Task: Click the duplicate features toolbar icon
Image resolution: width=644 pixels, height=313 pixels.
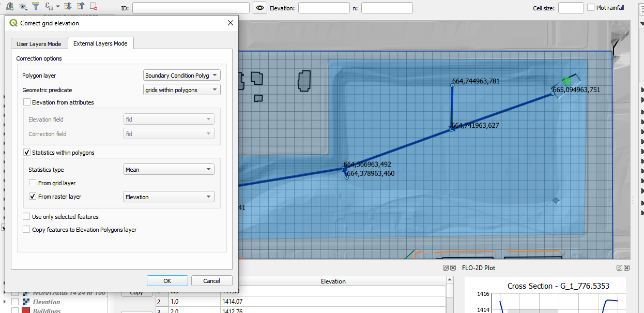Action: pyautogui.click(x=10, y=7)
